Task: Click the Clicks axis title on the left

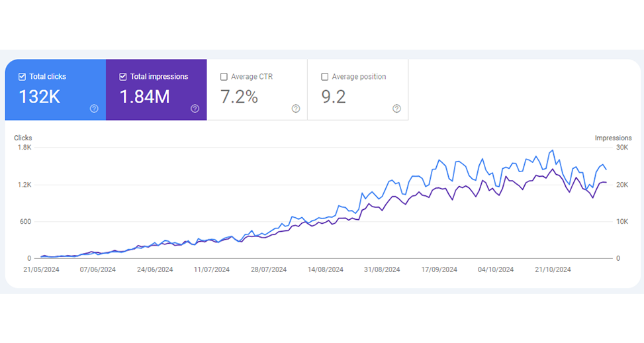Action: 23,138
